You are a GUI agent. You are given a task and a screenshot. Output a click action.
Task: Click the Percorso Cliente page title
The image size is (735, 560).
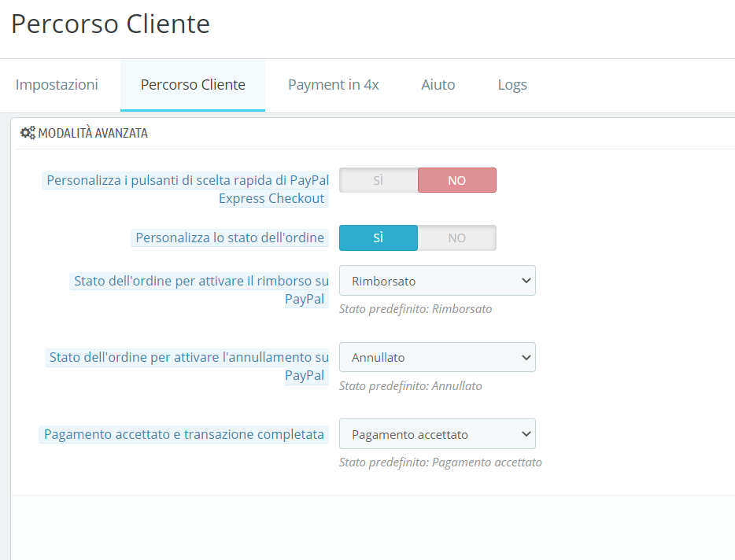tap(111, 24)
